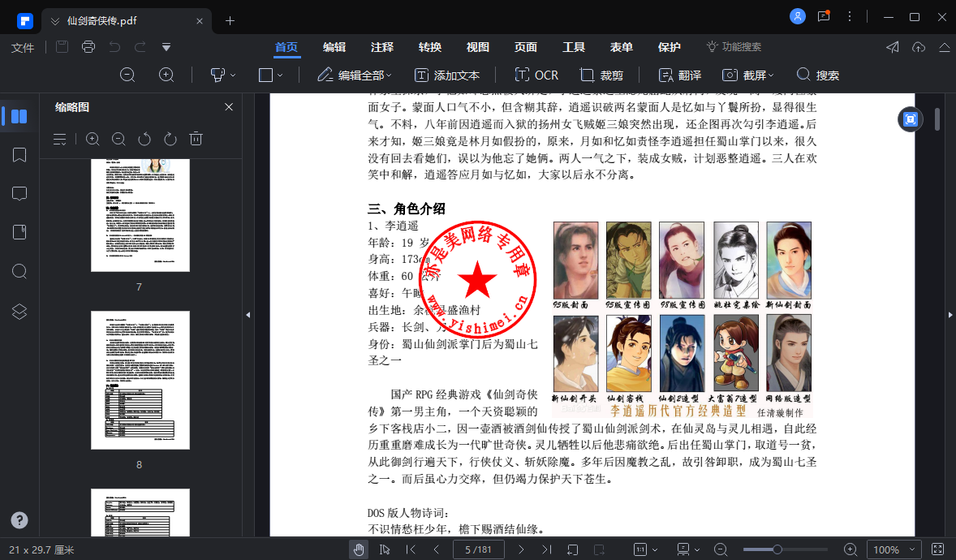Open the sidebar search panel
Viewport: 956px width, 560px height.
coord(19,271)
